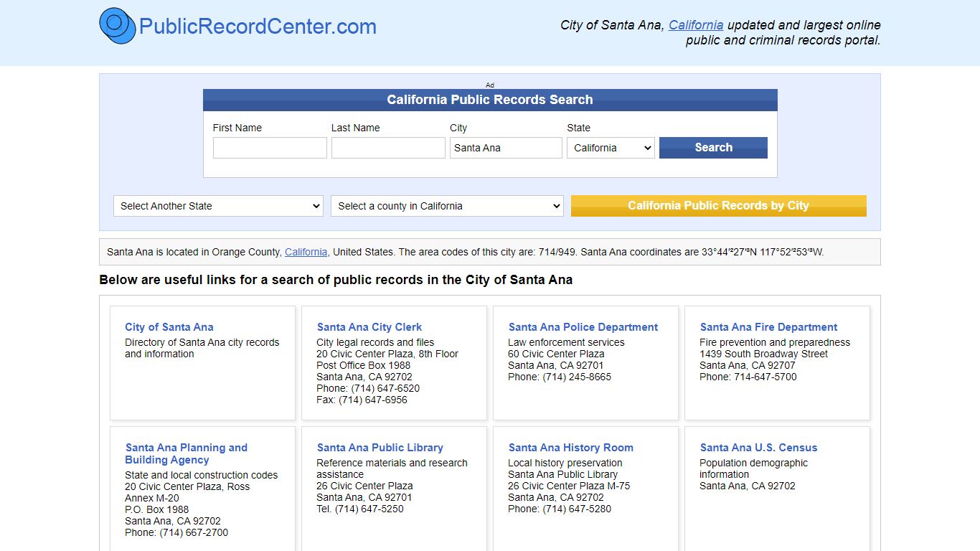Open the State dropdown showing California
This screenshot has width=980, height=551.
pyautogui.click(x=611, y=148)
